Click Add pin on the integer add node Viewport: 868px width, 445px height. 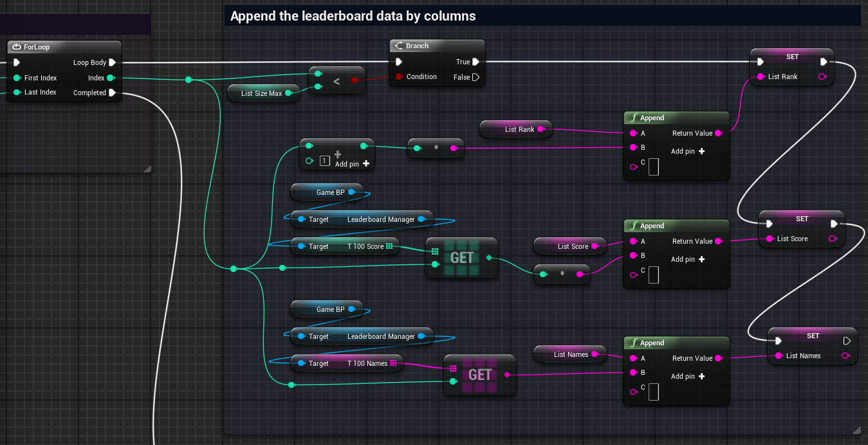coord(352,164)
